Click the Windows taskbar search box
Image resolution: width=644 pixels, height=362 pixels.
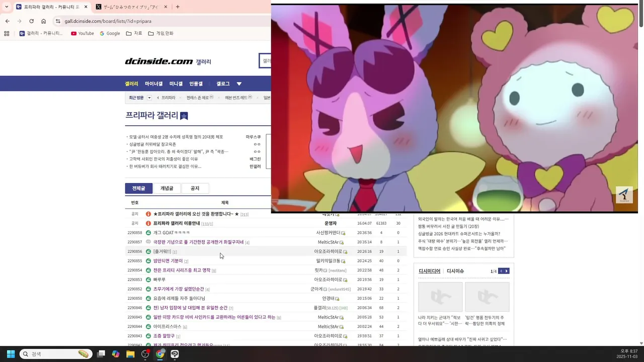tap(56, 354)
